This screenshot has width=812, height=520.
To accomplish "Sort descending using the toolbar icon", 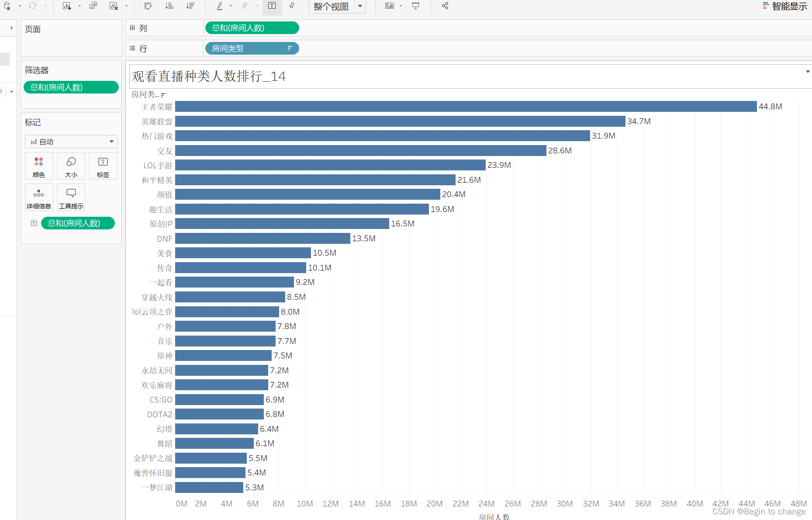I will click(190, 6).
